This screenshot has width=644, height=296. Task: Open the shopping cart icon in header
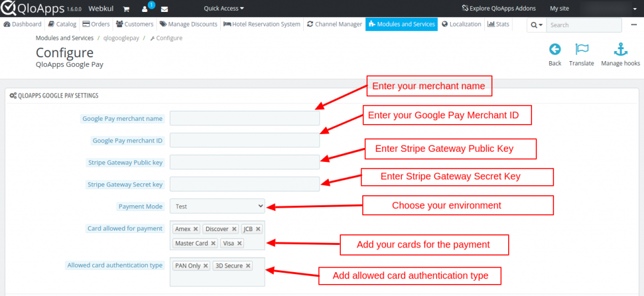coord(126,9)
